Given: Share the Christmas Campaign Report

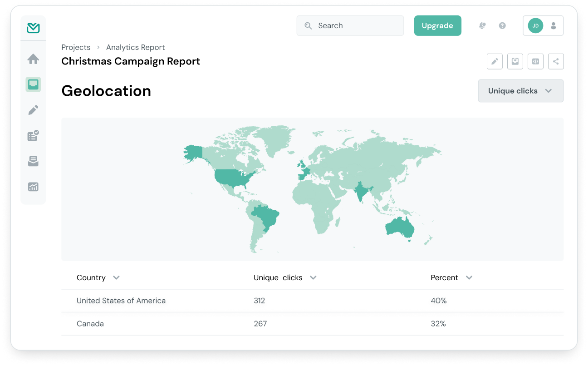Looking at the screenshot, I should coord(556,62).
